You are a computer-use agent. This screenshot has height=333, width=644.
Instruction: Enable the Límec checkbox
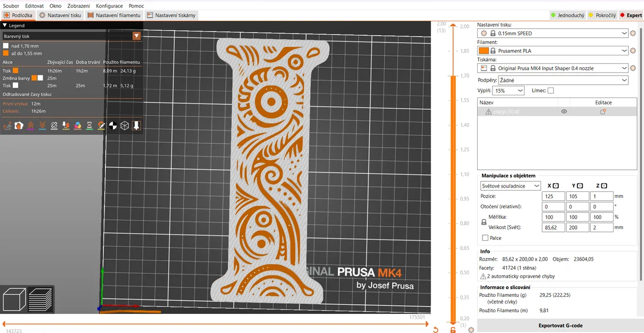[x=551, y=91]
